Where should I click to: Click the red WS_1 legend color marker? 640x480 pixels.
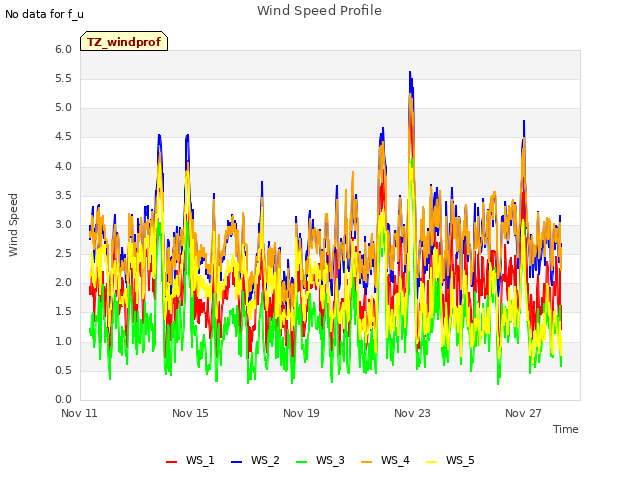171,462
